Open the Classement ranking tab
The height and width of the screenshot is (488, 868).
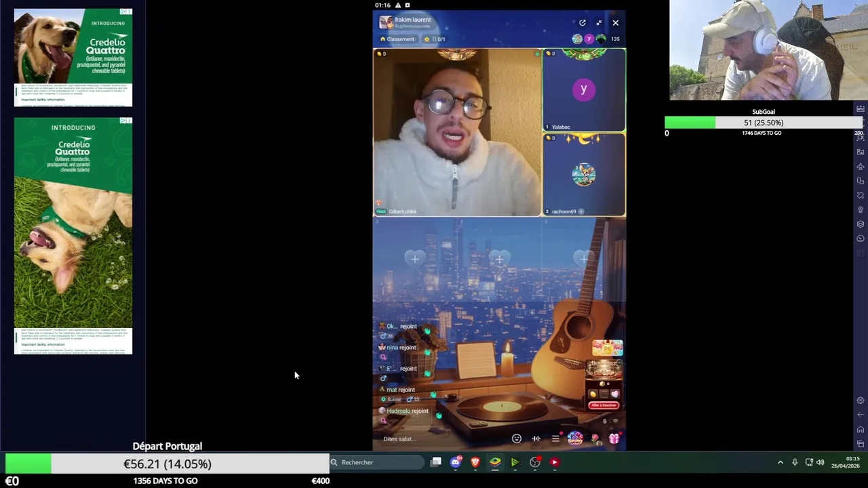(x=397, y=39)
